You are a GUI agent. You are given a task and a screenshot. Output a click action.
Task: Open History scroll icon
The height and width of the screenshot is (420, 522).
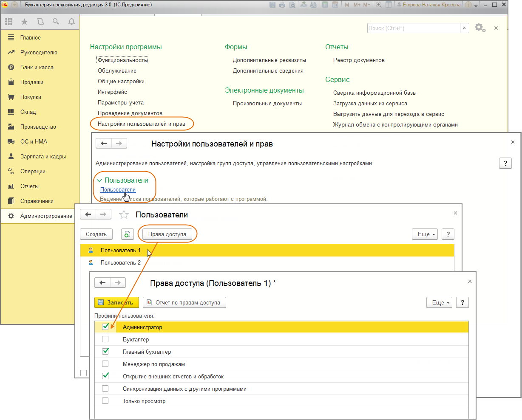[x=40, y=21]
